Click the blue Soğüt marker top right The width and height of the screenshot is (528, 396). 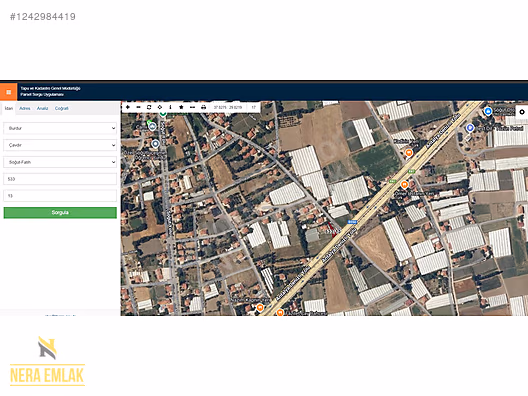(488, 111)
